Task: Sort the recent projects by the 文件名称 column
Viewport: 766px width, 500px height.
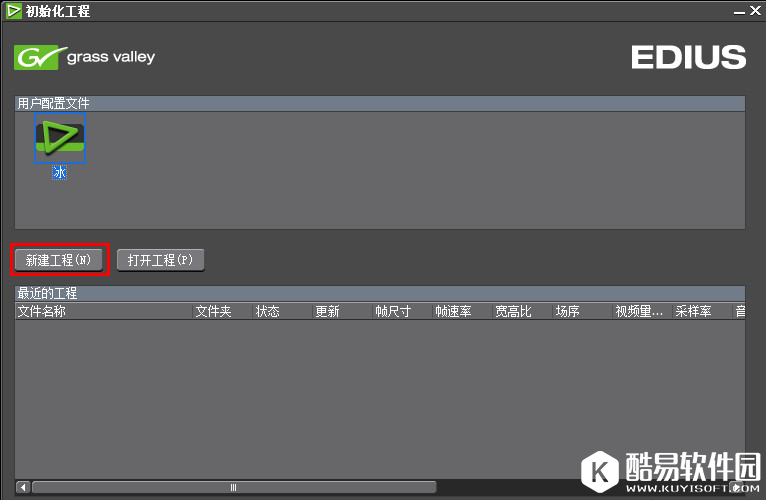Action: click(x=104, y=311)
